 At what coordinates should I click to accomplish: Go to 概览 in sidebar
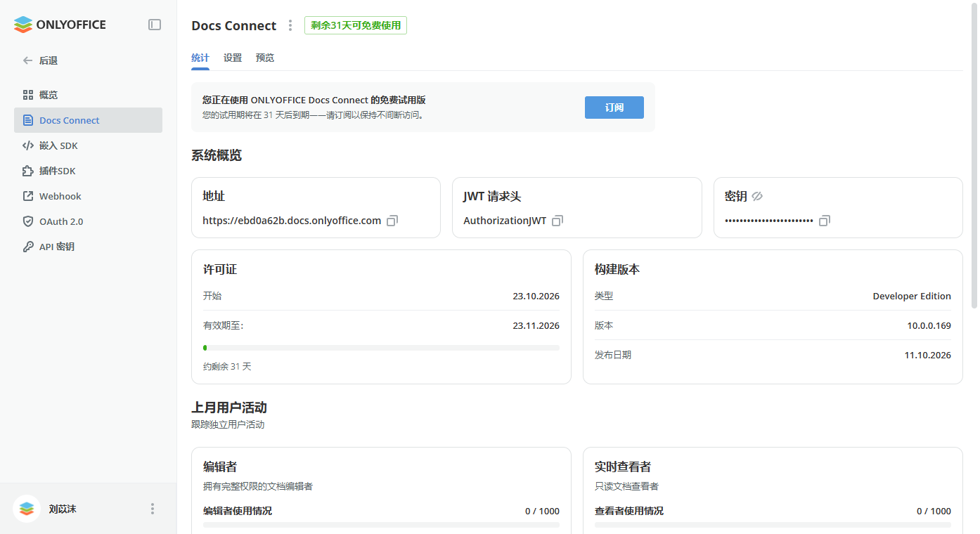pos(88,95)
